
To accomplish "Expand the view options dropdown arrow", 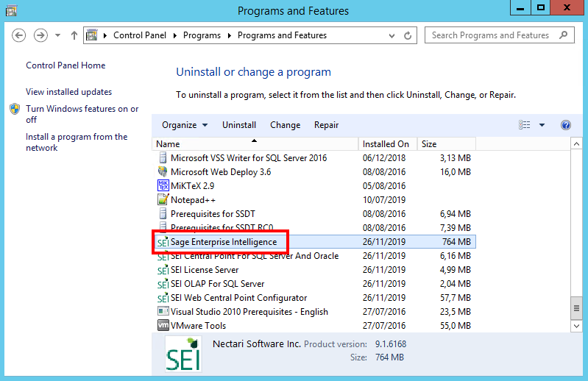I will click(x=542, y=125).
